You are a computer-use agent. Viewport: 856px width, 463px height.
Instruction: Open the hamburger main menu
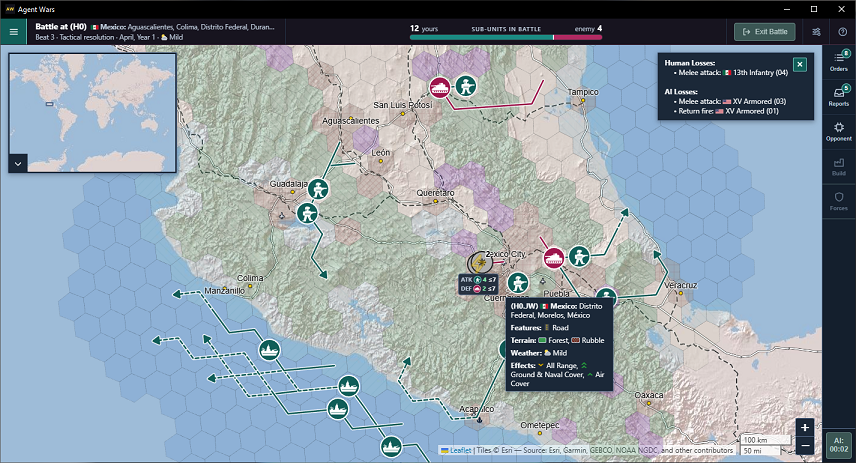[x=14, y=32]
